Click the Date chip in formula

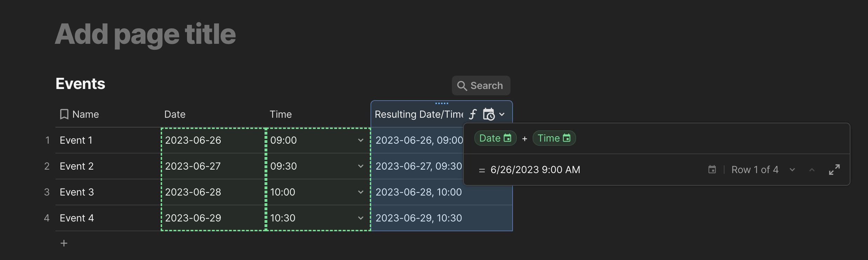[x=495, y=138]
